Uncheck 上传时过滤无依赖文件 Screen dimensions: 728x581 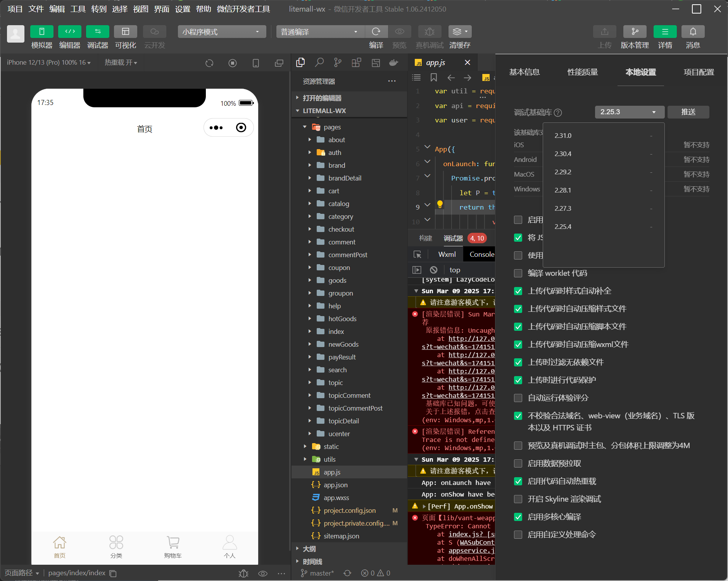pos(518,363)
